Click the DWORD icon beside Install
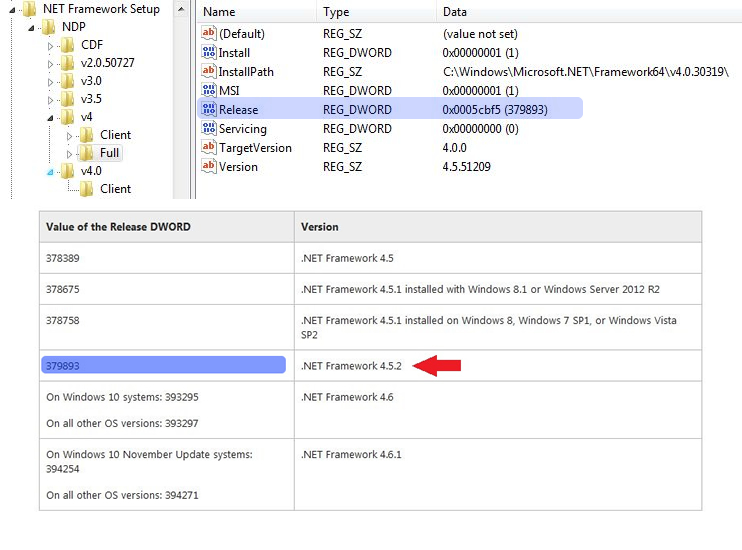Image resolution: width=742 pixels, height=550 pixels. (x=209, y=52)
